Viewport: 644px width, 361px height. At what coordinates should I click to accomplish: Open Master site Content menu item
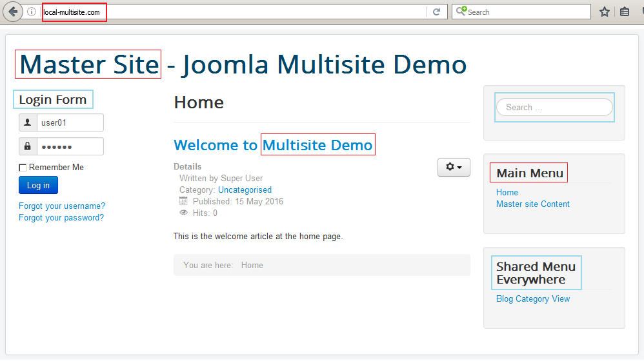(x=533, y=204)
